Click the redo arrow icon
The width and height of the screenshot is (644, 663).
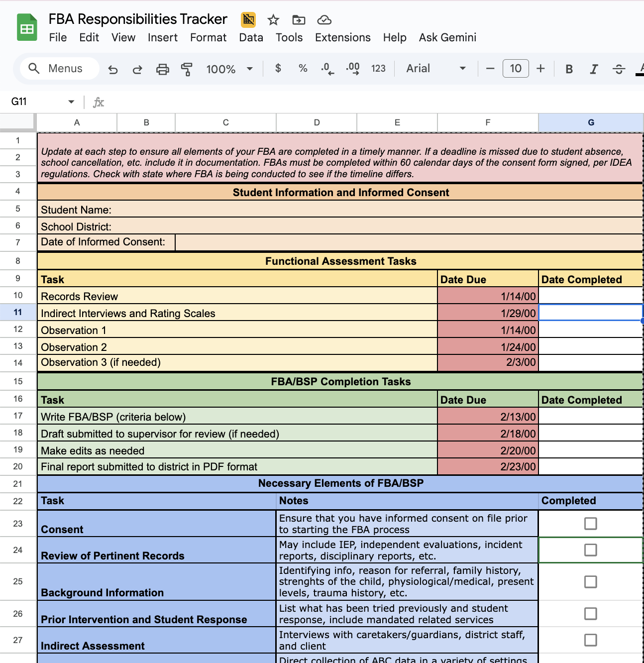(137, 69)
